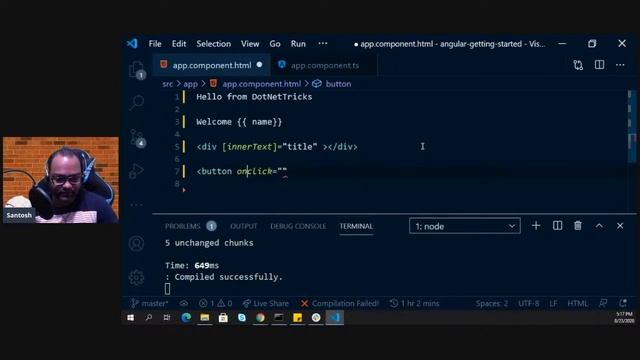Click inside innerText binding on line 5
The height and width of the screenshot is (360, 640).
point(249,147)
